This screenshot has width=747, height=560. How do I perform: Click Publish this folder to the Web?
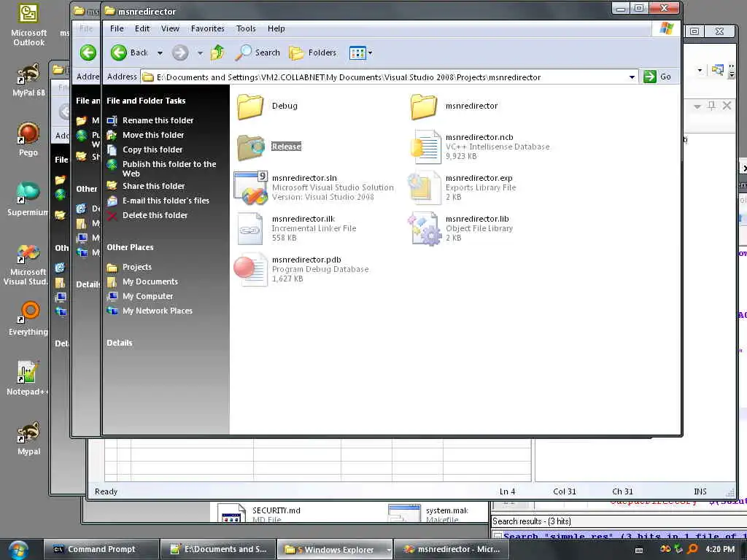[x=169, y=168]
